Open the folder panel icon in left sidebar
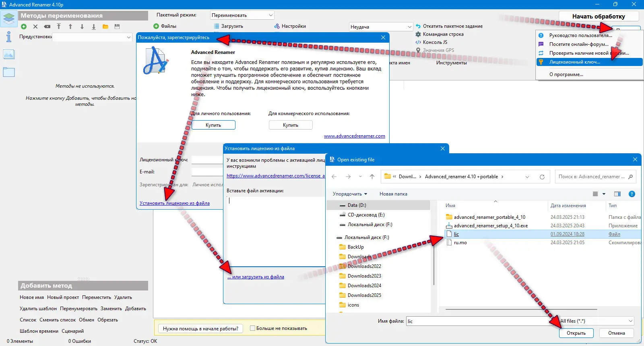 (x=8, y=72)
